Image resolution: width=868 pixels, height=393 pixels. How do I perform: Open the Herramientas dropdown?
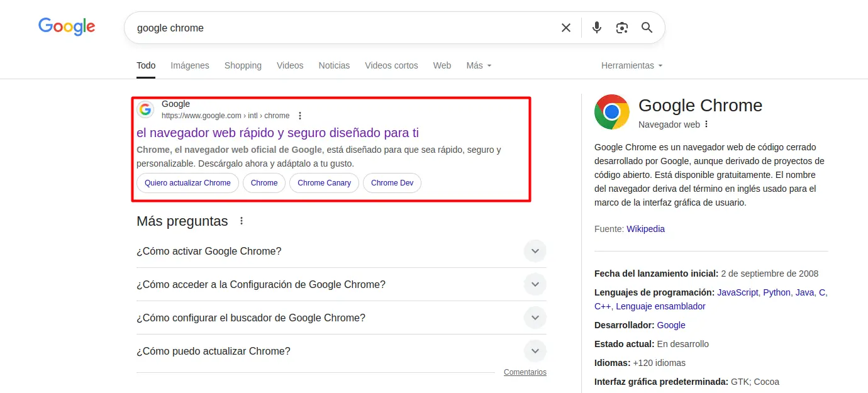632,65
